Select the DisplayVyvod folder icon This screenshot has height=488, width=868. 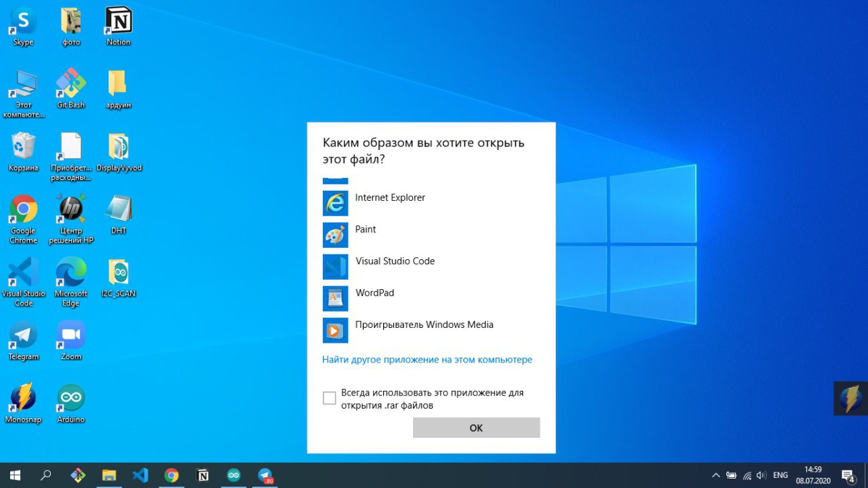119,151
